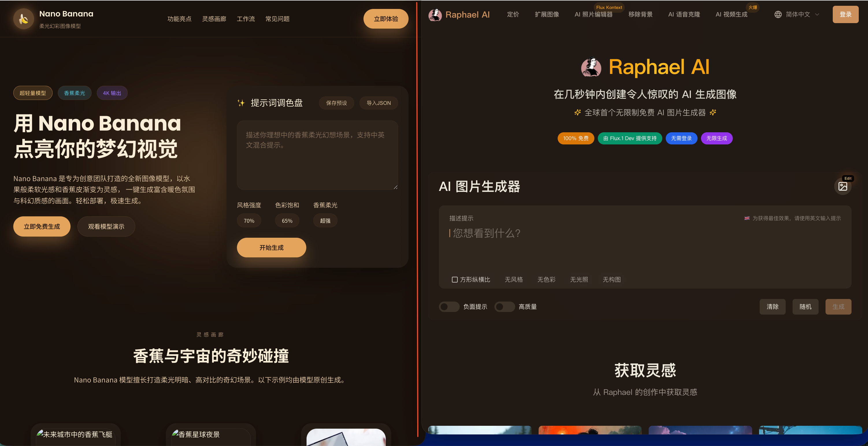868x446 pixels.
Task: Adjust the 风格强度 70% value control
Action: pyautogui.click(x=249, y=221)
